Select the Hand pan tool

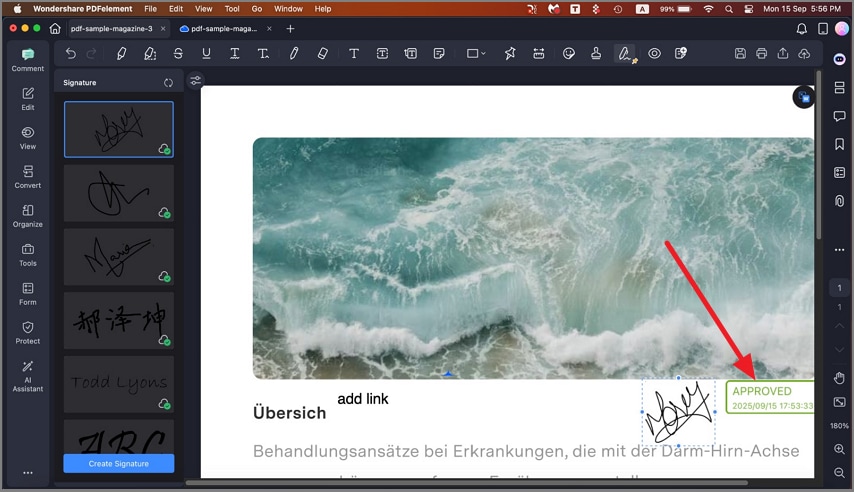click(x=839, y=378)
